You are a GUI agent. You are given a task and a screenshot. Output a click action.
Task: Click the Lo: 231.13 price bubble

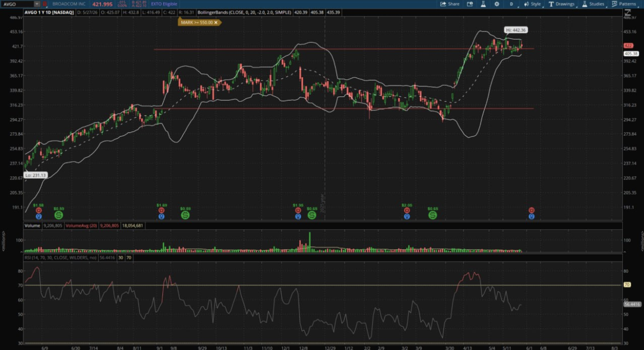point(36,175)
